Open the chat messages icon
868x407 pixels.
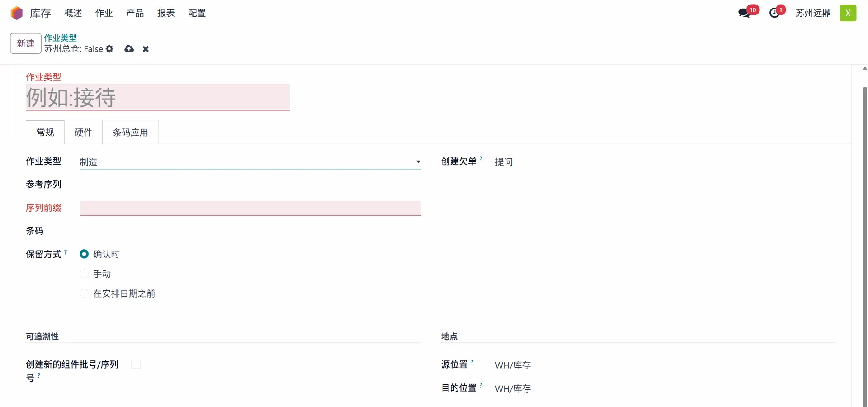tap(744, 13)
